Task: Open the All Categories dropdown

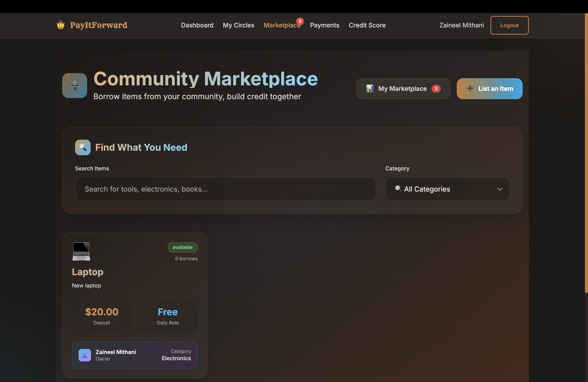Action: coord(442,189)
